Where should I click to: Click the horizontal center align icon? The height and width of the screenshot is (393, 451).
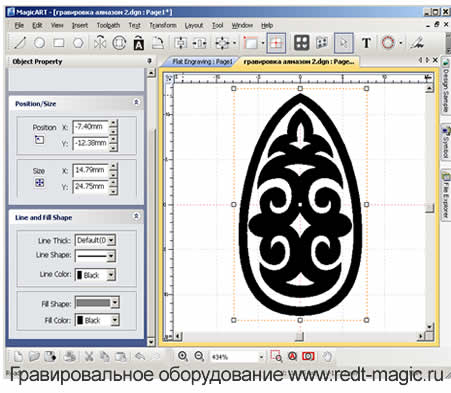pyautogui.click(x=200, y=43)
